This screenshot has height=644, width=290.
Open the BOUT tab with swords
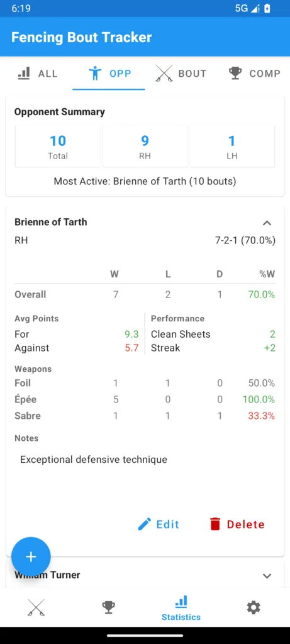click(x=181, y=74)
